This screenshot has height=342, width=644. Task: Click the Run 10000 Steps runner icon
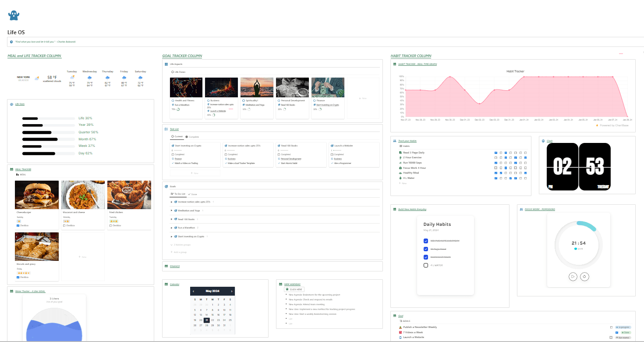pyautogui.click(x=400, y=163)
